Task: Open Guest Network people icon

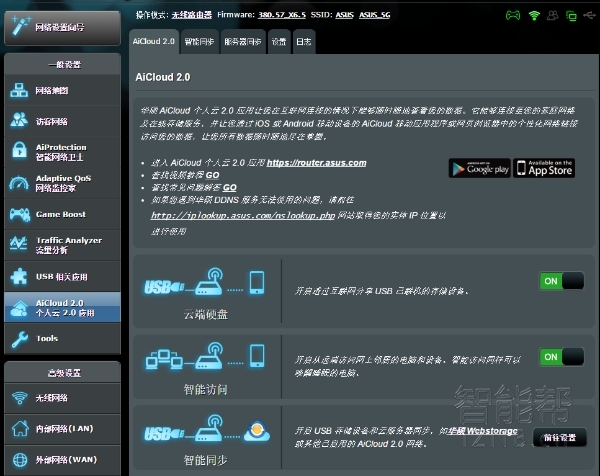Action: [19, 120]
